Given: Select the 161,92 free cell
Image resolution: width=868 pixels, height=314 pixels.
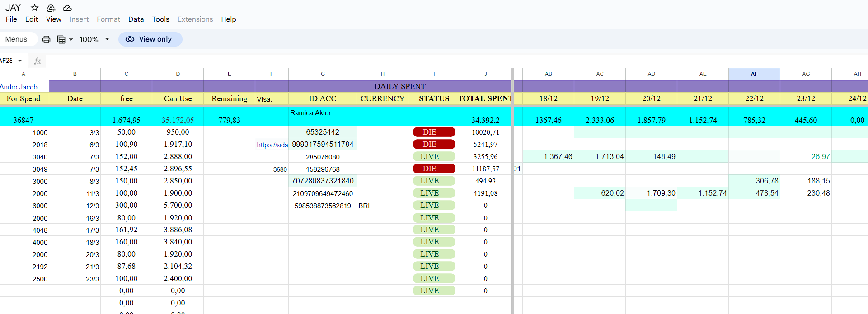Looking at the screenshot, I should point(126,230).
